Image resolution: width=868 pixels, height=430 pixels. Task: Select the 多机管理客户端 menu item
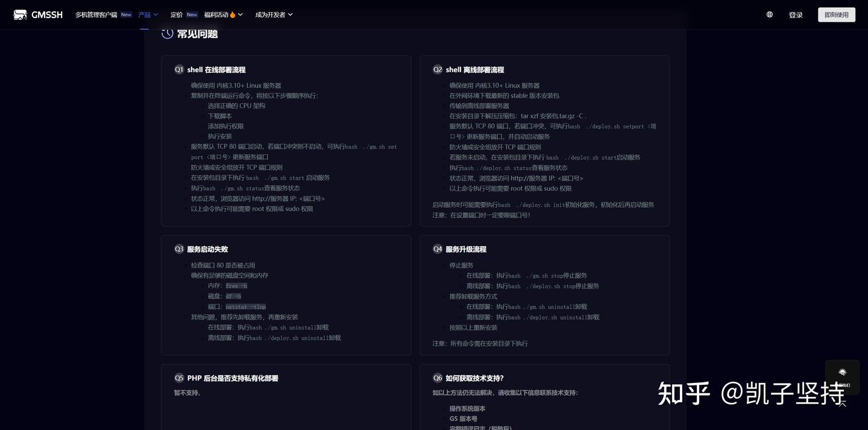96,14
